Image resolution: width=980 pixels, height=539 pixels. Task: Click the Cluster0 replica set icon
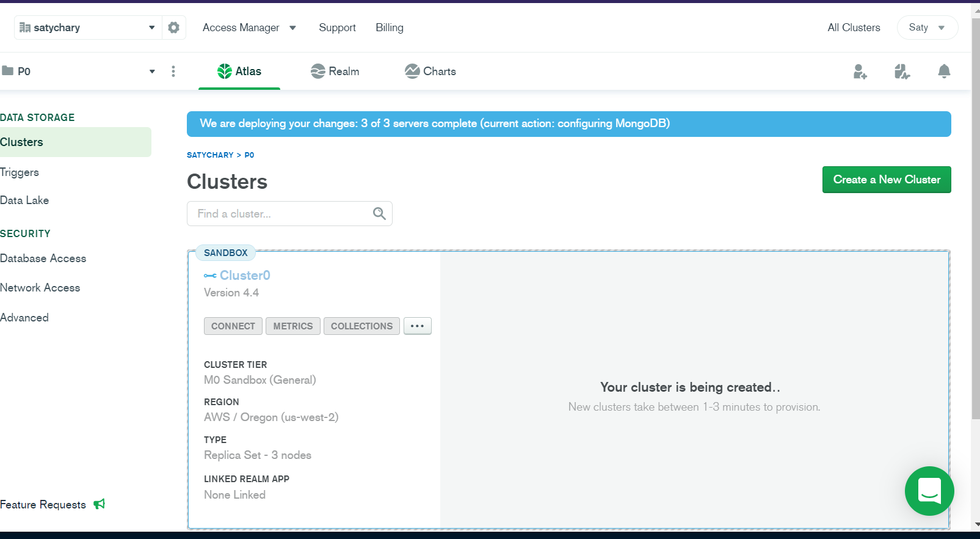point(210,276)
